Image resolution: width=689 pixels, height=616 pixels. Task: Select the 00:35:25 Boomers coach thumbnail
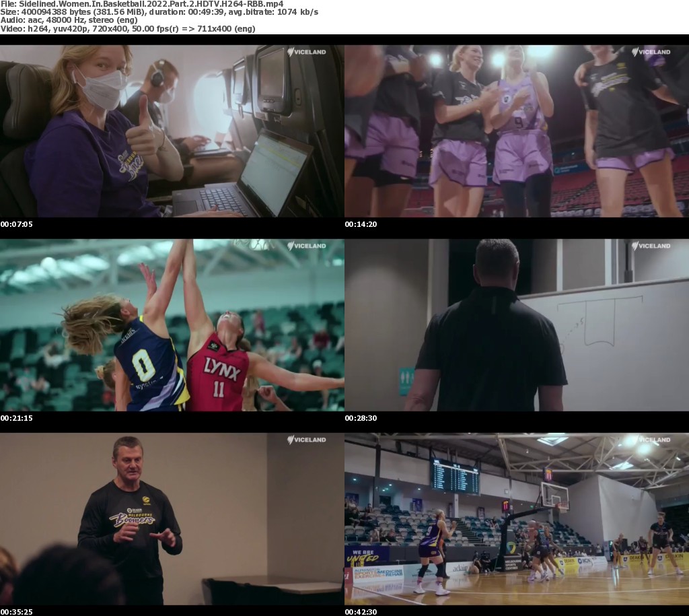pos(172,519)
